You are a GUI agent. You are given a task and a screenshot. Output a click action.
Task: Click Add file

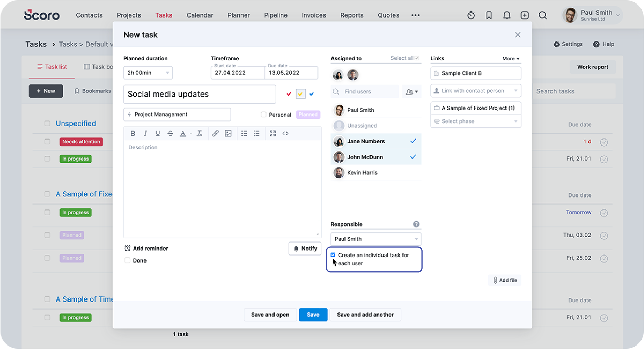pyautogui.click(x=505, y=280)
